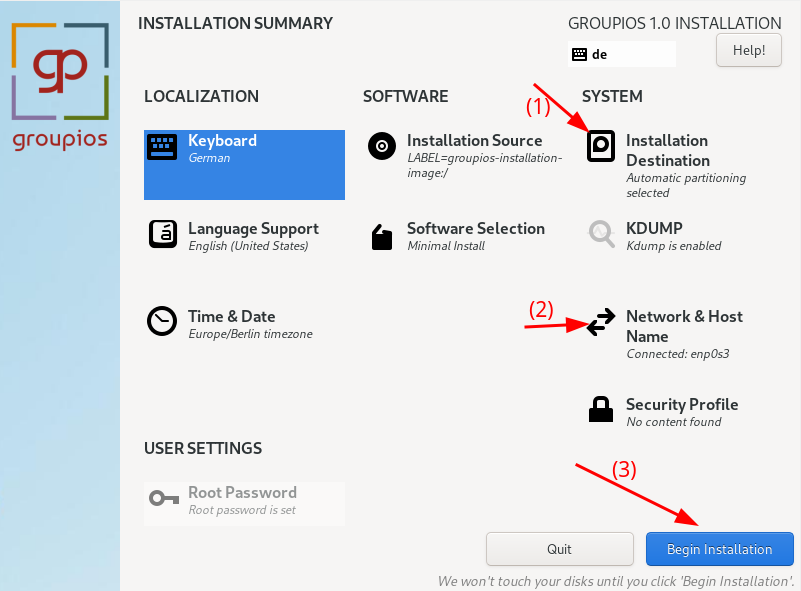Quit the Groupios installer
801x591 pixels.
pyautogui.click(x=559, y=549)
